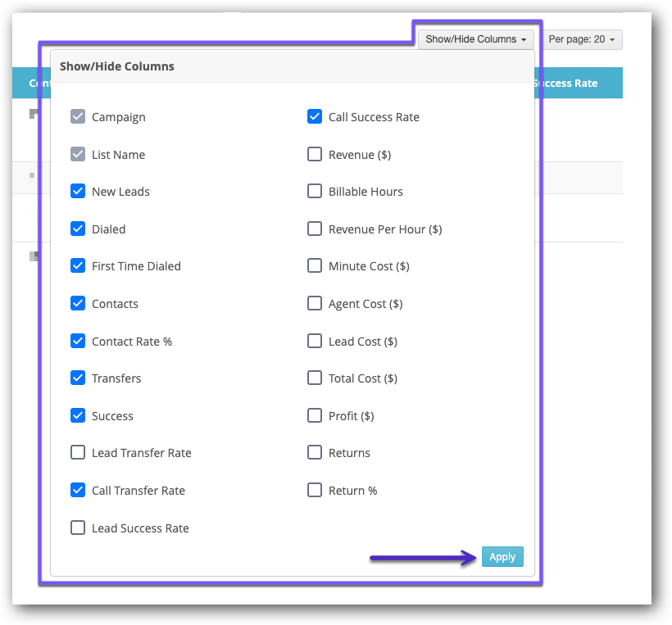Disable the Contacts column
This screenshot has height=625, width=672.
(78, 303)
